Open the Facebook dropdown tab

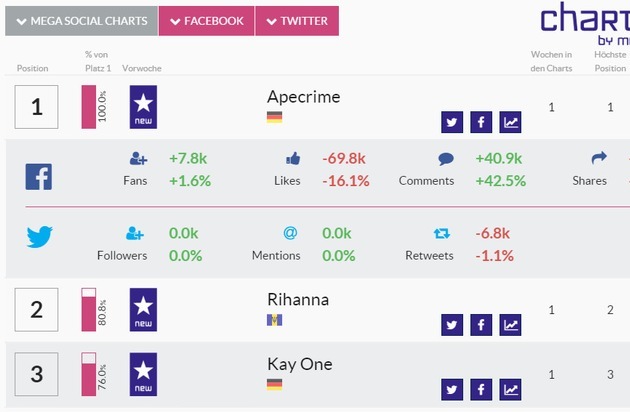coord(206,21)
